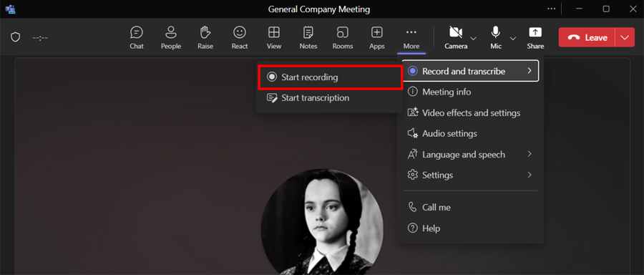Expand the Camera options chevron
This screenshot has height=275, width=644.
point(473,38)
